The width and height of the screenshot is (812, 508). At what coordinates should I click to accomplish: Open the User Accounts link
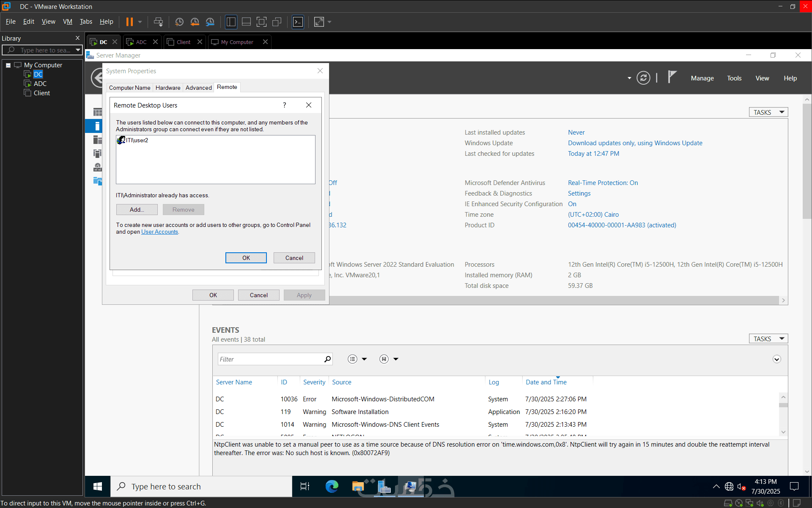click(159, 232)
